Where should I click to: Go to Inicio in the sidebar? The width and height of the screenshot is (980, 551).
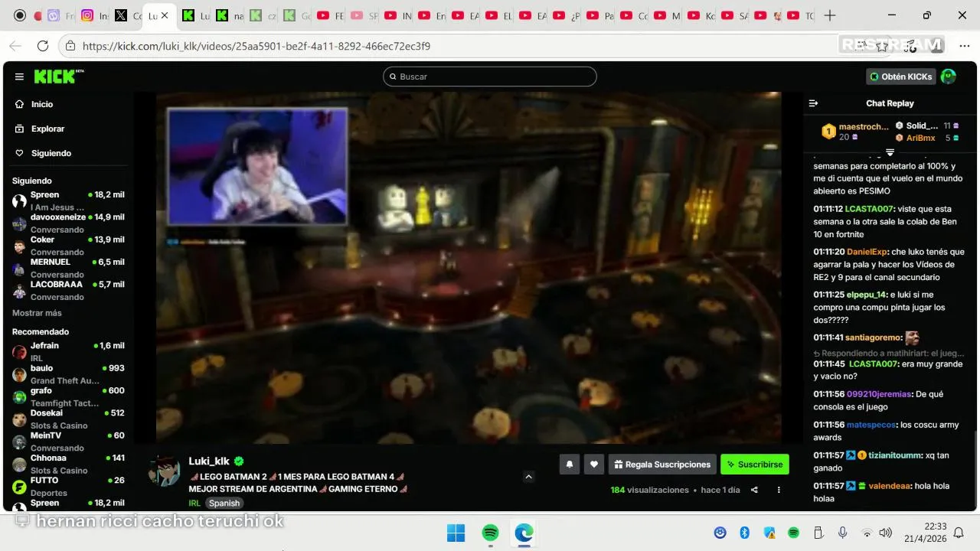[42, 104]
